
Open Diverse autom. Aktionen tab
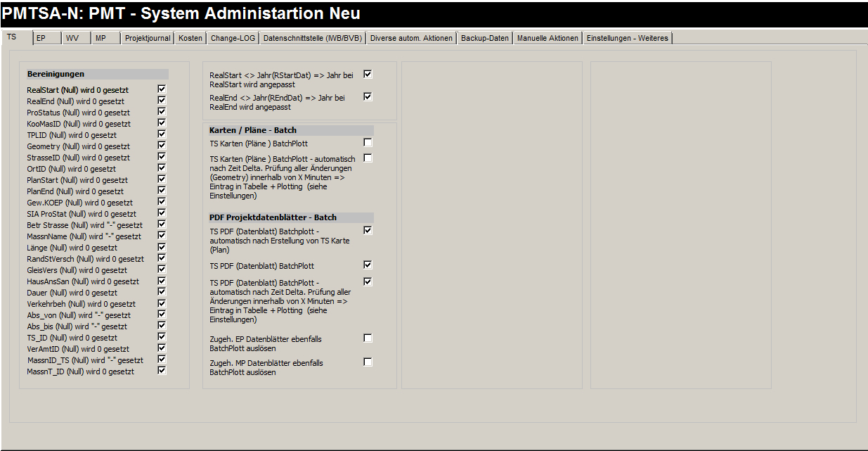coord(411,38)
